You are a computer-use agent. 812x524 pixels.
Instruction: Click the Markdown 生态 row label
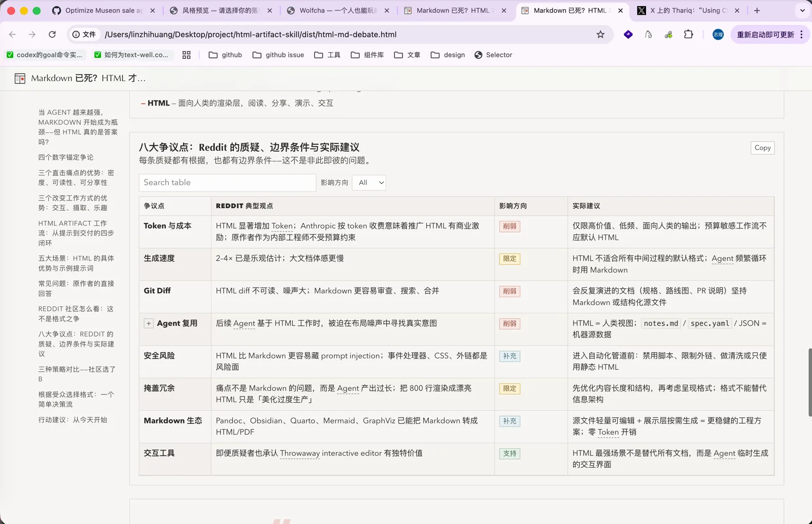pos(173,421)
